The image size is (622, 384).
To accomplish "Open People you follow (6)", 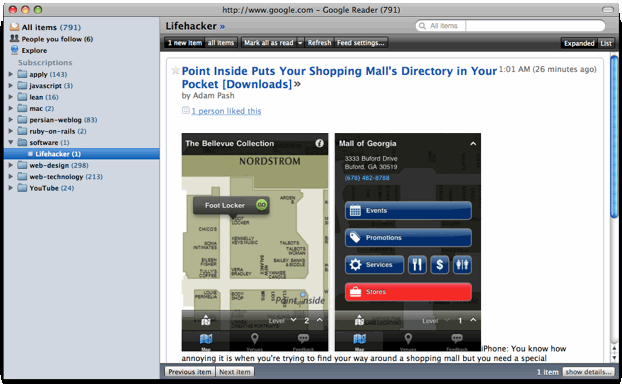I will (x=57, y=39).
